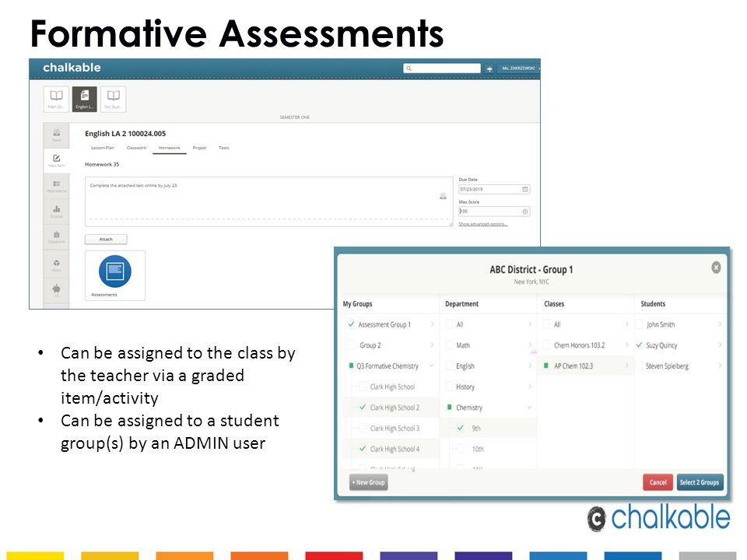Expand the English department chevron
Screen dimensions: 747x560
click(x=529, y=366)
